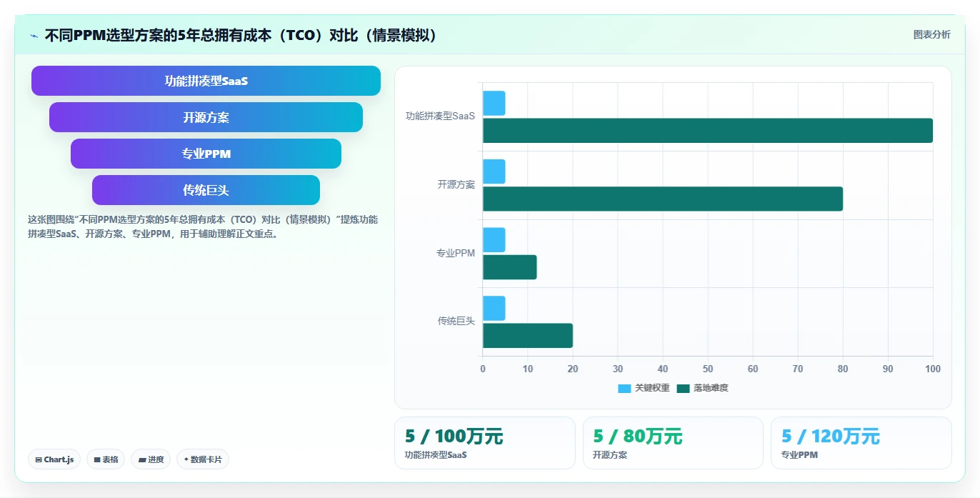Screen dimensions: 980x498
Task: Click the 关键权重 bar for 功能拼凑型SaaS
Action: coord(494,103)
